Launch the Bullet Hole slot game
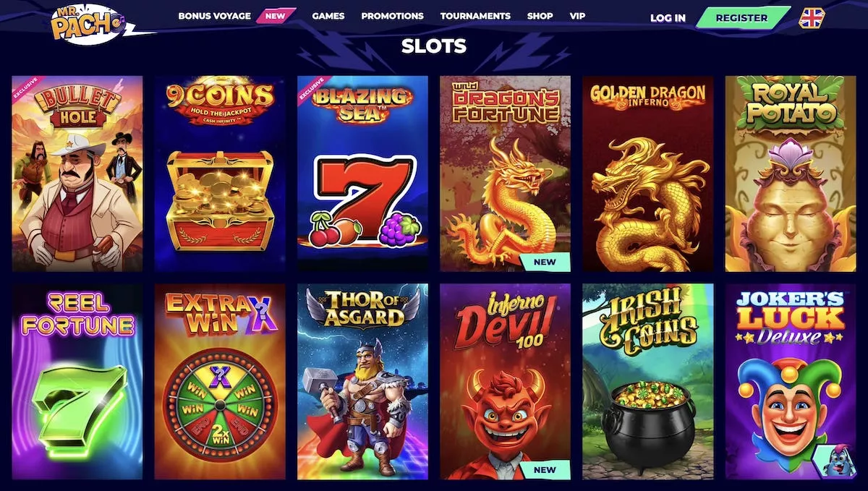The width and height of the screenshot is (868, 491). [x=77, y=174]
